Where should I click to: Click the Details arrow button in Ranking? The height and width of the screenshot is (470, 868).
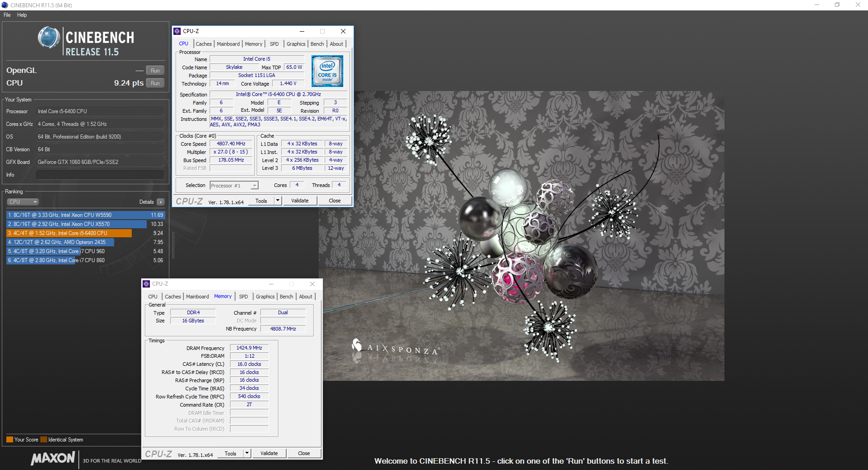coord(161,202)
